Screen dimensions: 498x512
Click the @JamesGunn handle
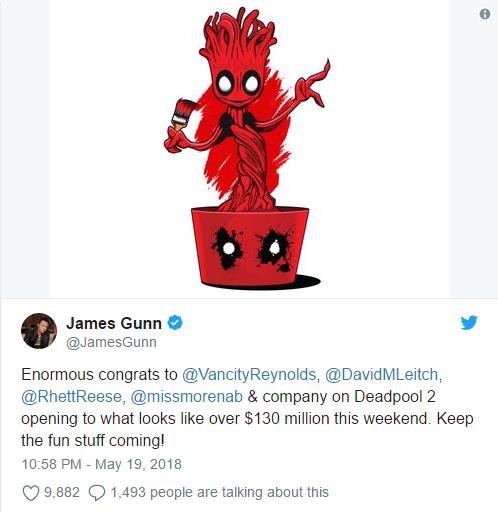click(x=111, y=342)
